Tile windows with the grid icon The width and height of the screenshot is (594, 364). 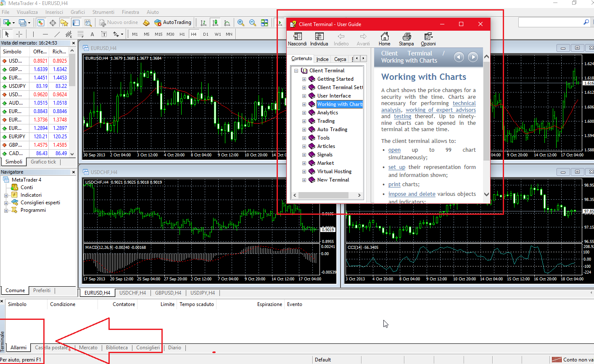pos(264,23)
